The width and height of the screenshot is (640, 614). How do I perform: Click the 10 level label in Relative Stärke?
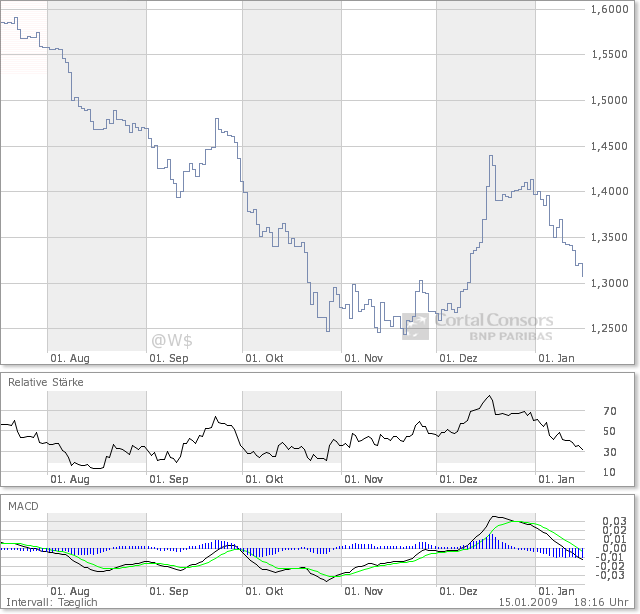coord(609,472)
